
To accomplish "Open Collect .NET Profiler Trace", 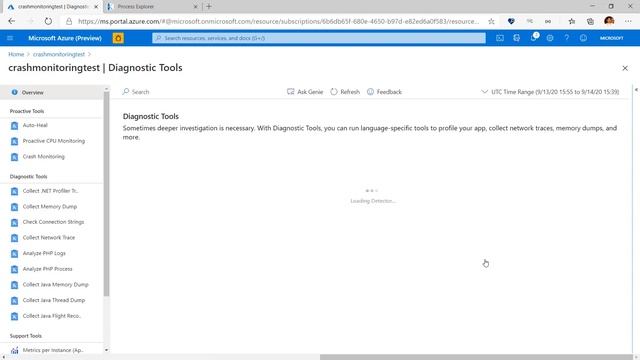I will pos(51,191).
